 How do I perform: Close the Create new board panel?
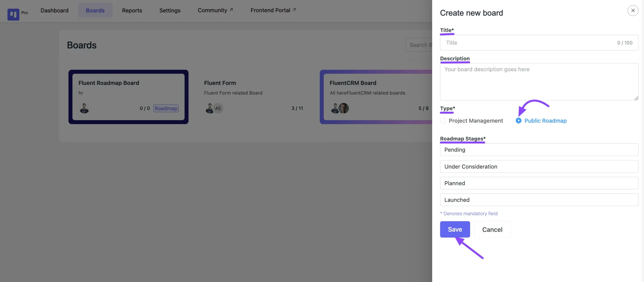click(x=633, y=11)
